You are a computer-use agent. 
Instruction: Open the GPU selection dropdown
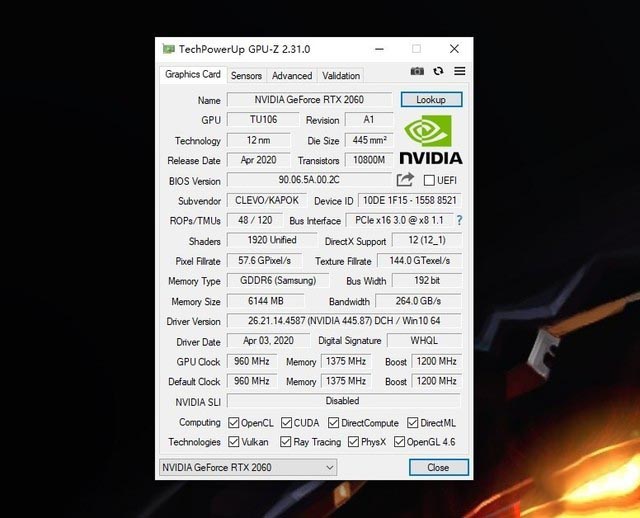coord(248,467)
